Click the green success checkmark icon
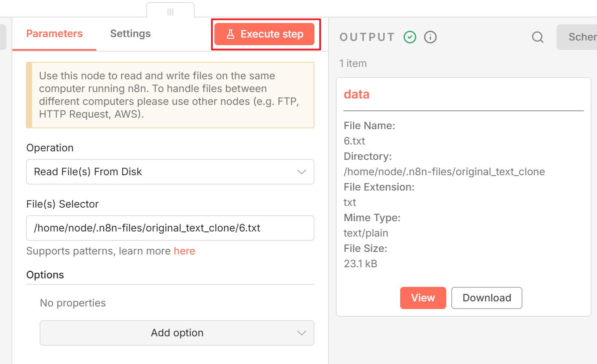 click(410, 37)
